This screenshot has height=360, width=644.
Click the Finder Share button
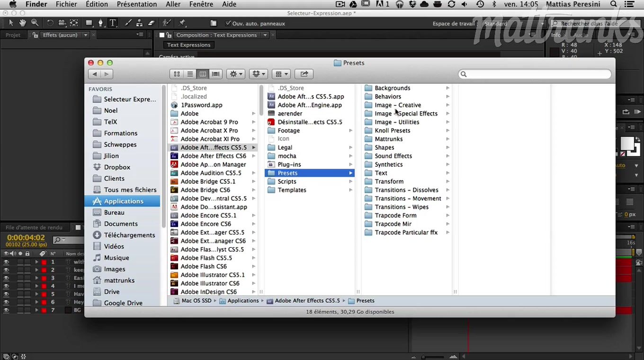click(304, 74)
